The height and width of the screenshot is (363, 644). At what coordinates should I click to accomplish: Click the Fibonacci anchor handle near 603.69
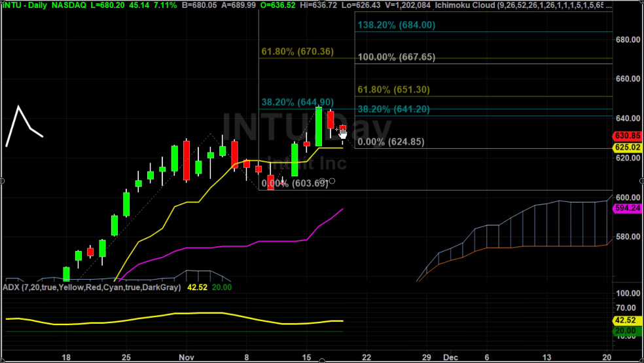coord(332,181)
